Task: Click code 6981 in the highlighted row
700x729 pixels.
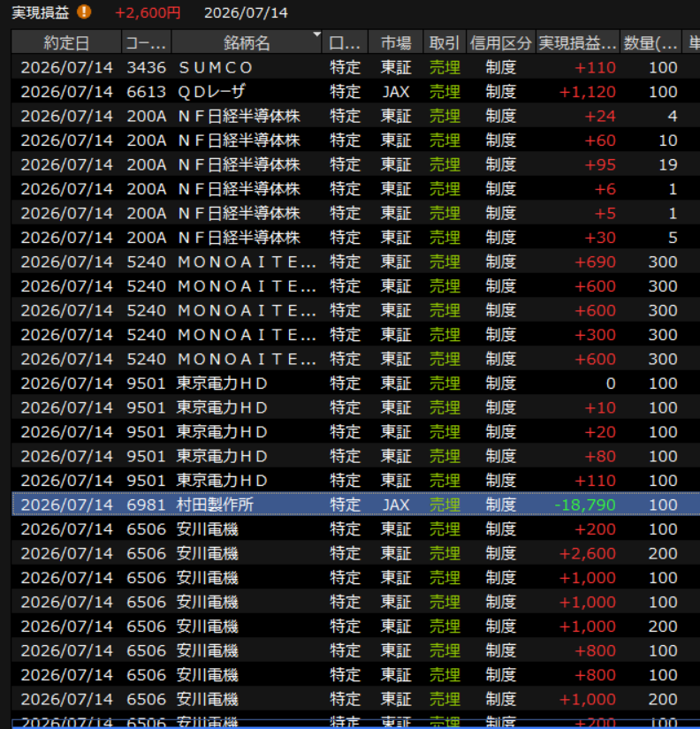Action: [x=146, y=505]
